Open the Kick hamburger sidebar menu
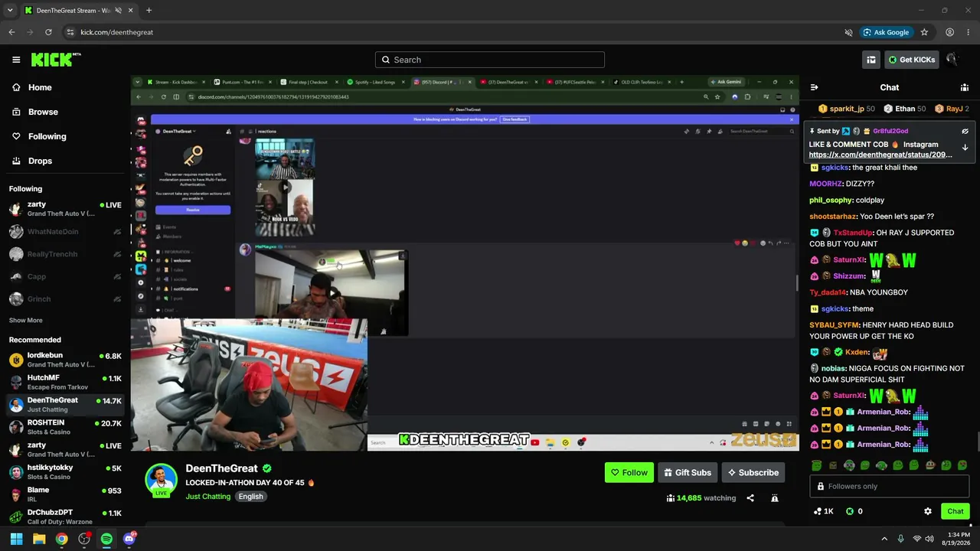Image resolution: width=980 pixels, height=551 pixels. pyautogui.click(x=16, y=60)
